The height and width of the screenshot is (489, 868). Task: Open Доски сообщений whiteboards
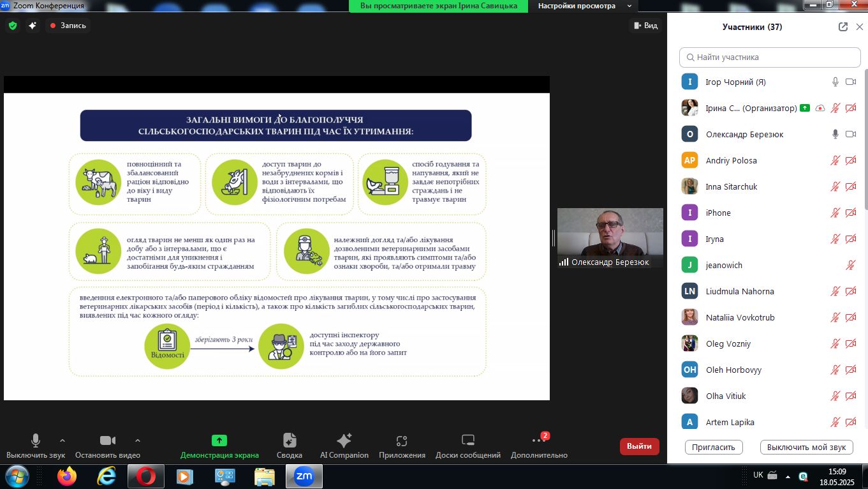click(x=467, y=446)
